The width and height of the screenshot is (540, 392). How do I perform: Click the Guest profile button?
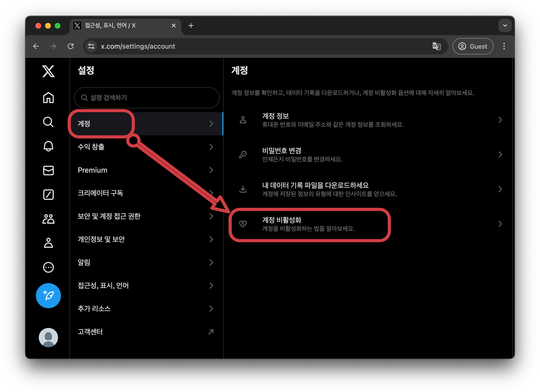coord(473,46)
